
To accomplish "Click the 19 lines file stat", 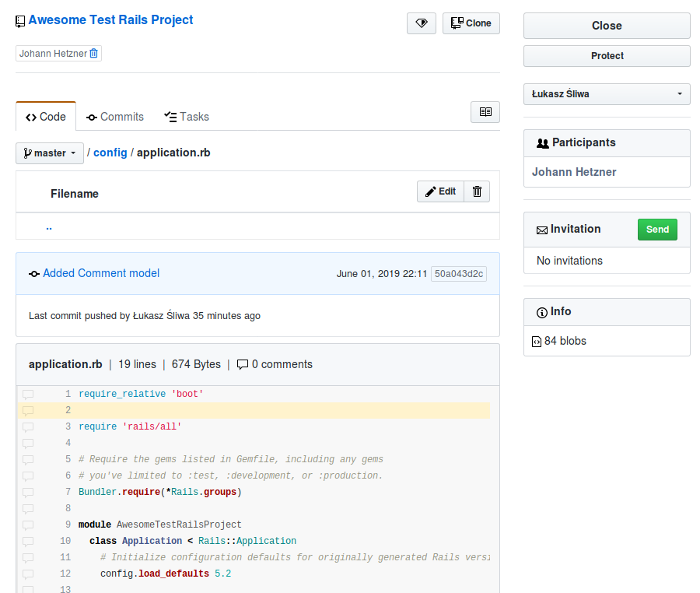I will 137,364.
